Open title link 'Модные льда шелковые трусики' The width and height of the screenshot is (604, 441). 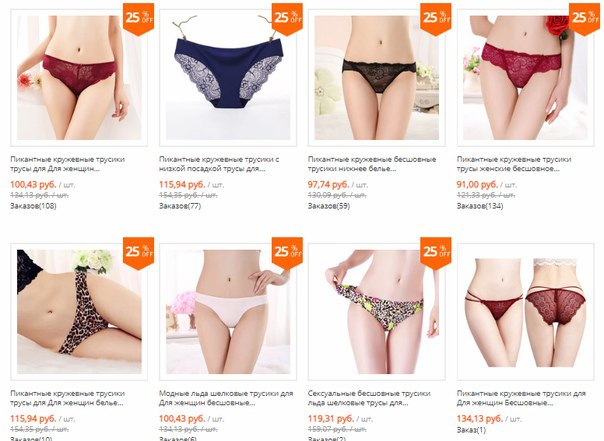[x=226, y=398]
